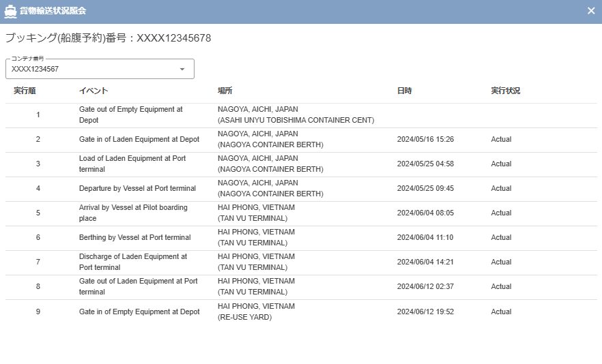Click the 2024/06/12 02:37 timestamp
The height and width of the screenshot is (364, 602).
(425, 286)
